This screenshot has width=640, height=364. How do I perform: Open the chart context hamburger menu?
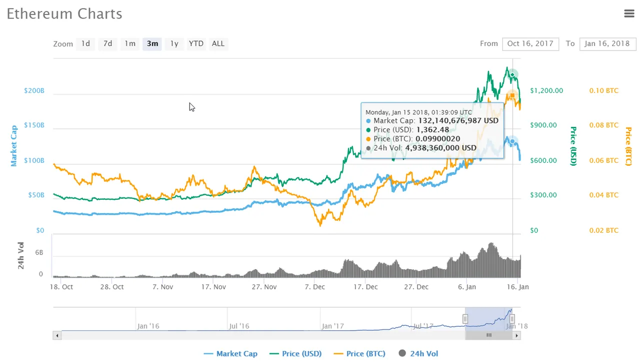tap(629, 14)
